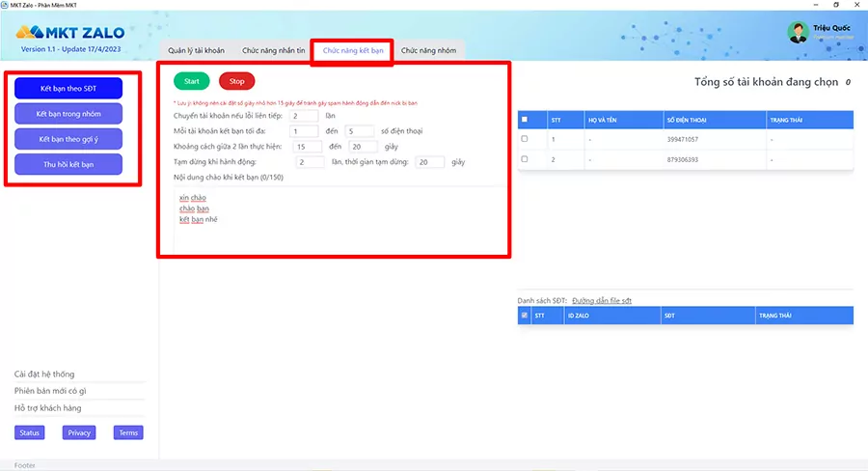Select Kết bạn theo gợi ý
Image resolution: width=868 pixels, height=471 pixels.
tap(68, 139)
